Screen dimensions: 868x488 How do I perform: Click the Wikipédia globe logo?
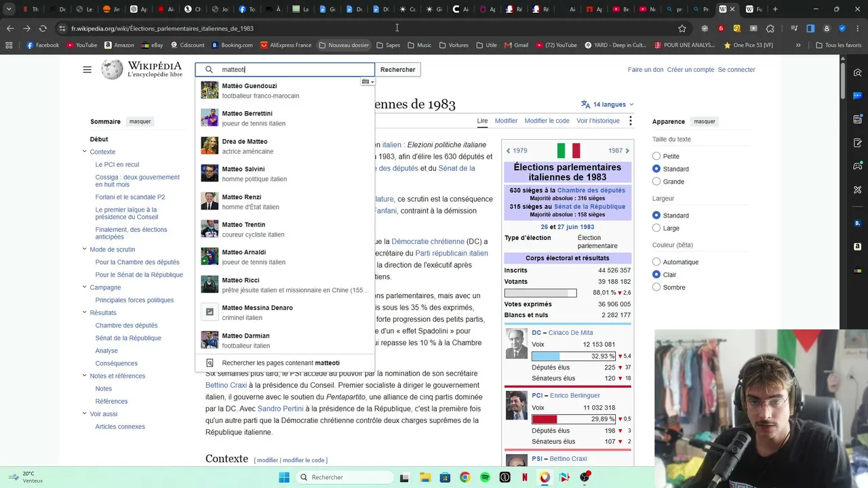pyautogui.click(x=113, y=69)
